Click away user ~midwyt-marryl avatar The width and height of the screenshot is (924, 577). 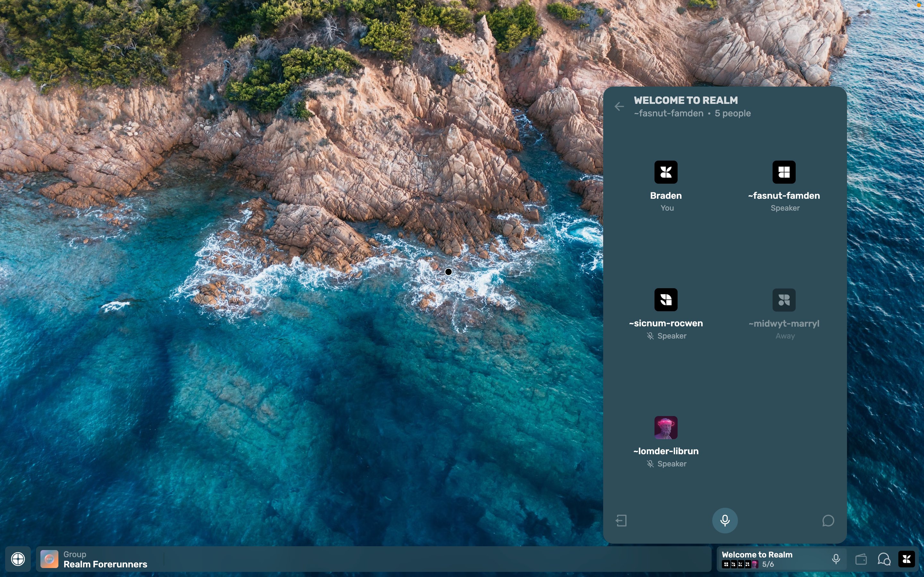[x=784, y=300]
